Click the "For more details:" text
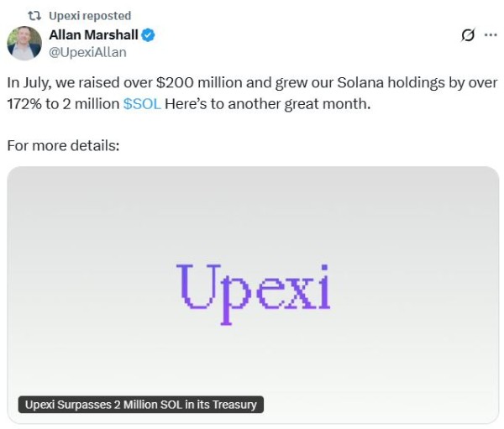Screen dimensions: 504x429 pyautogui.click(x=64, y=145)
